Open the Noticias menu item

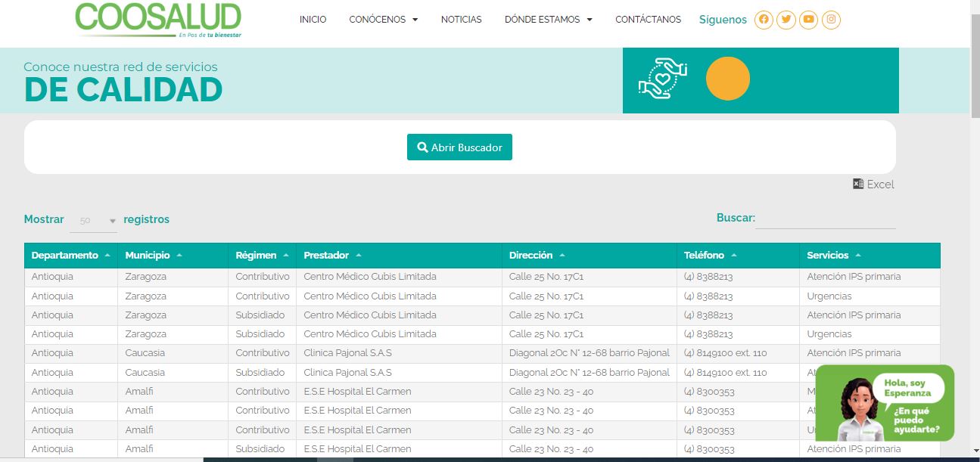point(461,20)
